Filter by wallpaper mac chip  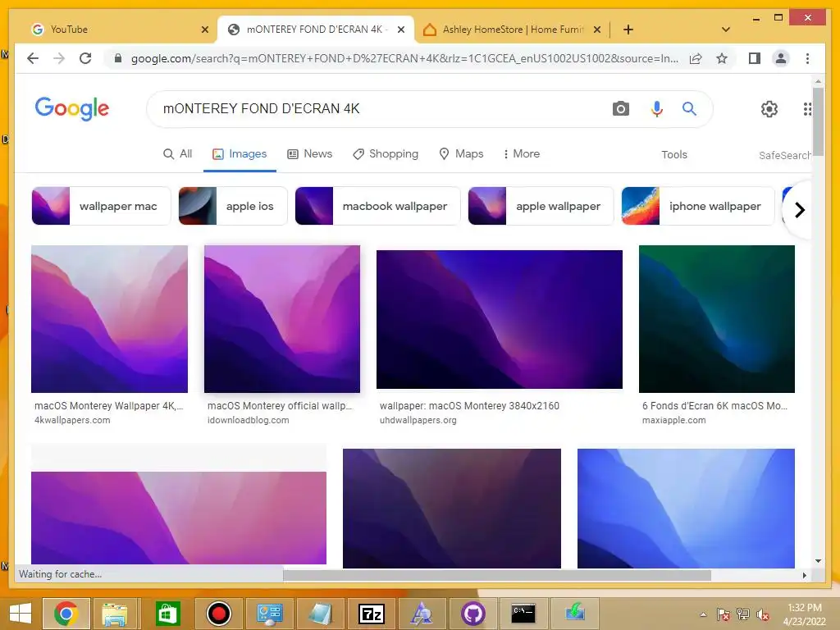click(101, 206)
